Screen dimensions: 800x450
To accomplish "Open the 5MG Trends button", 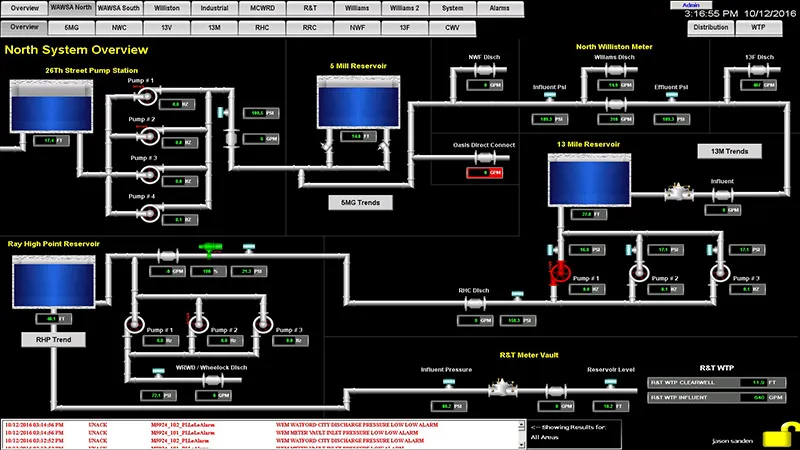I will point(361,202).
